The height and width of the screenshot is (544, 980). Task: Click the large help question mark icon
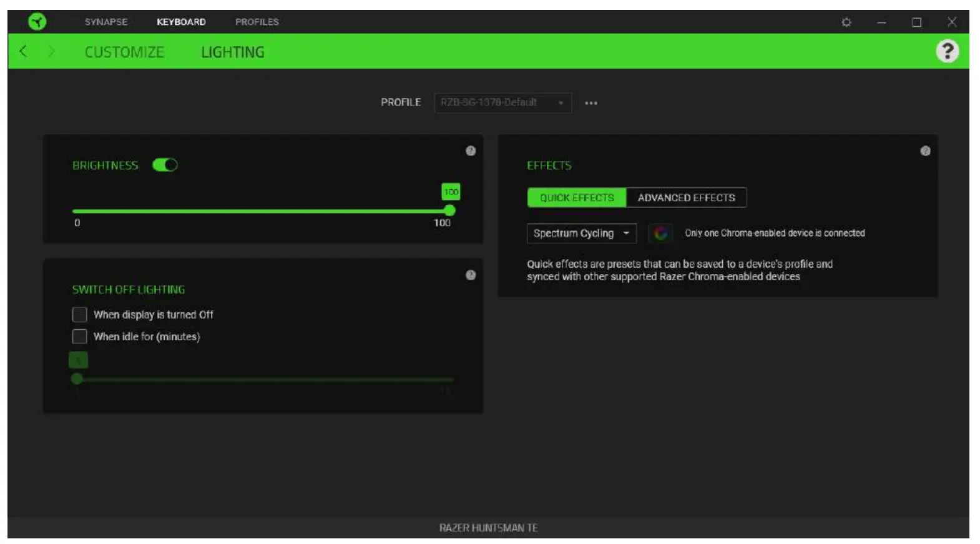pos(947,51)
